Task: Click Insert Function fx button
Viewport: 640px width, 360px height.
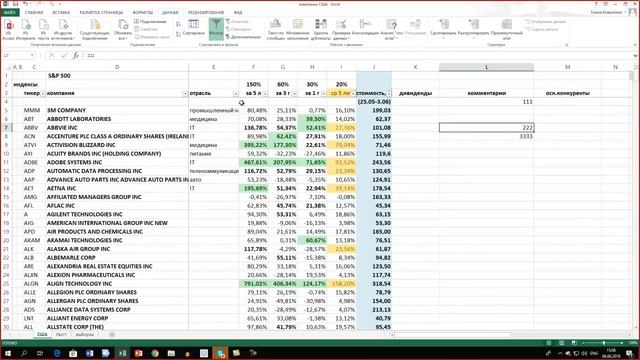Action: (x=76, y=55)
